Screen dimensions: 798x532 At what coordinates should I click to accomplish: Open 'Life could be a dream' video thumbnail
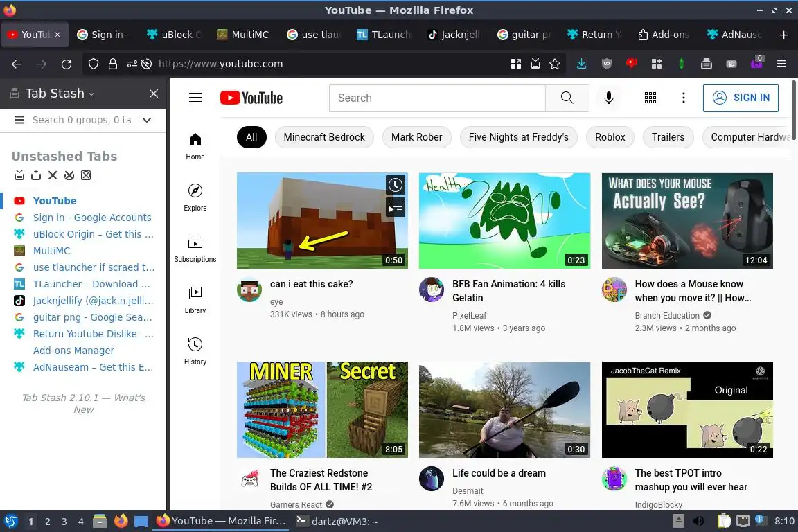504,410
